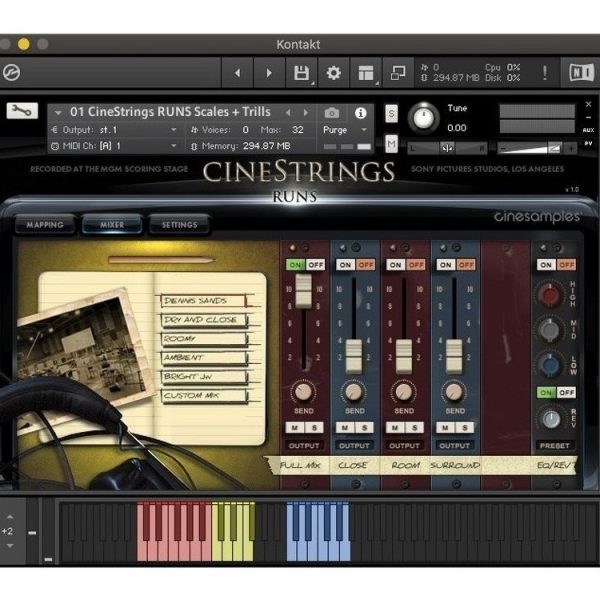Shift keyboard octave down arrow
Image resolution: width=600 pixels, height=600 pixels.
(10, 546)
